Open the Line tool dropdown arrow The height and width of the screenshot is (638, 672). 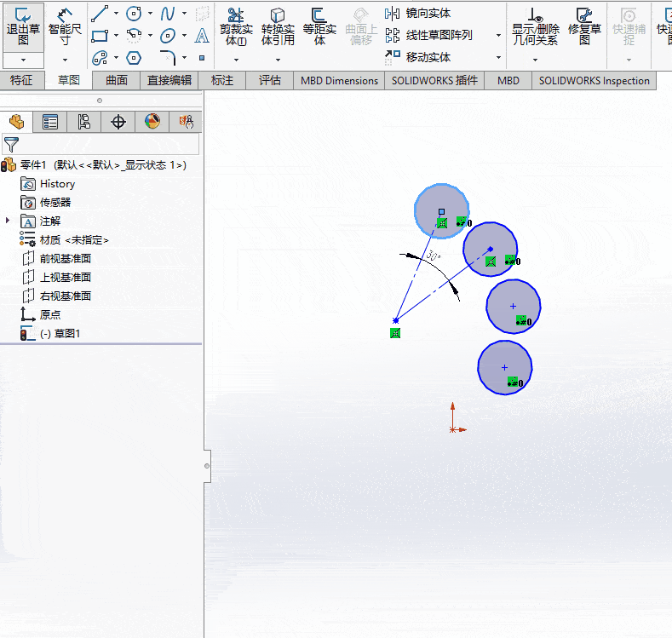pos(116,14)
